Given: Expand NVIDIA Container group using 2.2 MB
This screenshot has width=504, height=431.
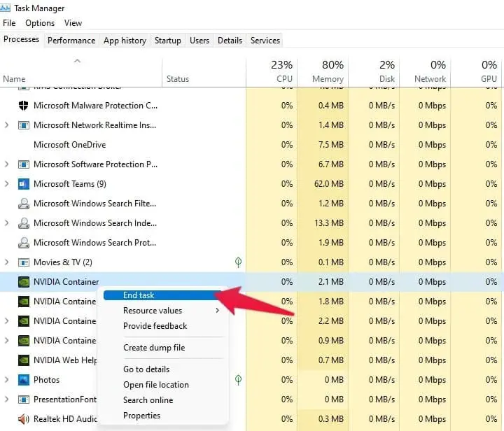Looking at the screenshot, I should click(x=6, y=321).
